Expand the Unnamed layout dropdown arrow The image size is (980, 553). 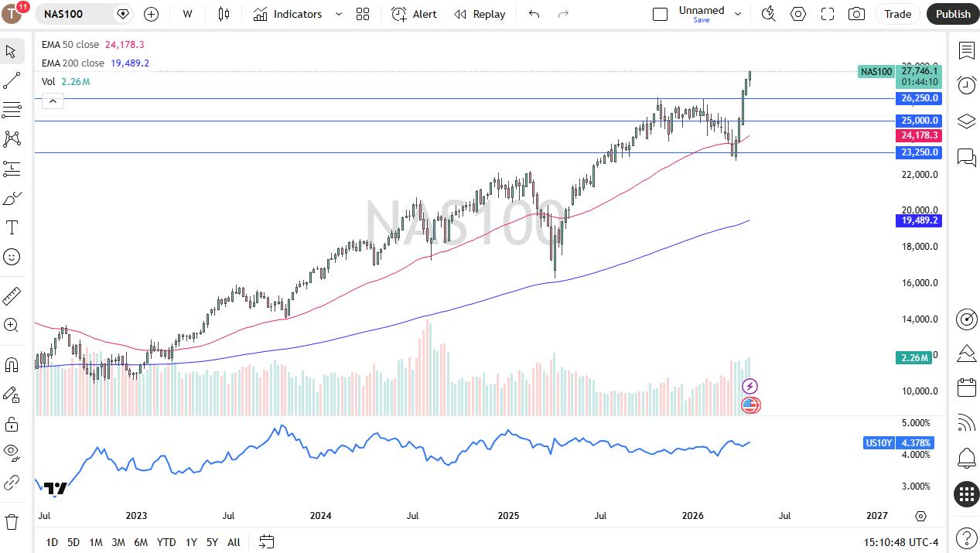[x=737, y=14]
